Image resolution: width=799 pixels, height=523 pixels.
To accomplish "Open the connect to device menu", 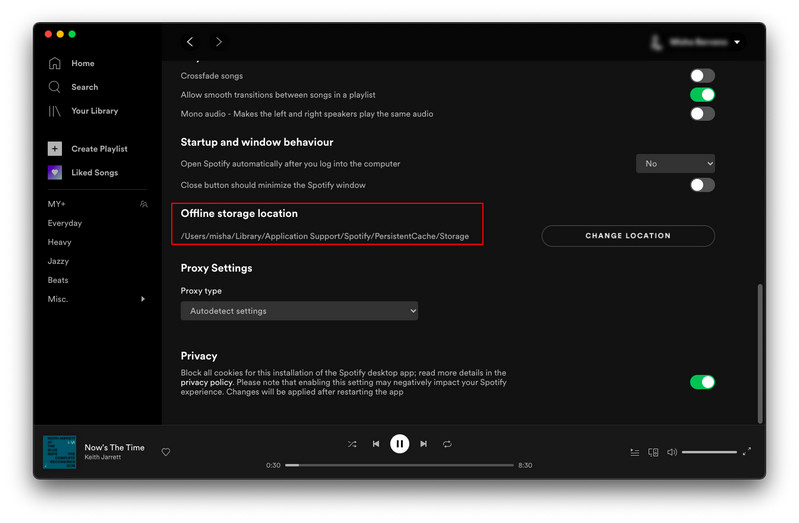I will tap(653, 452).
